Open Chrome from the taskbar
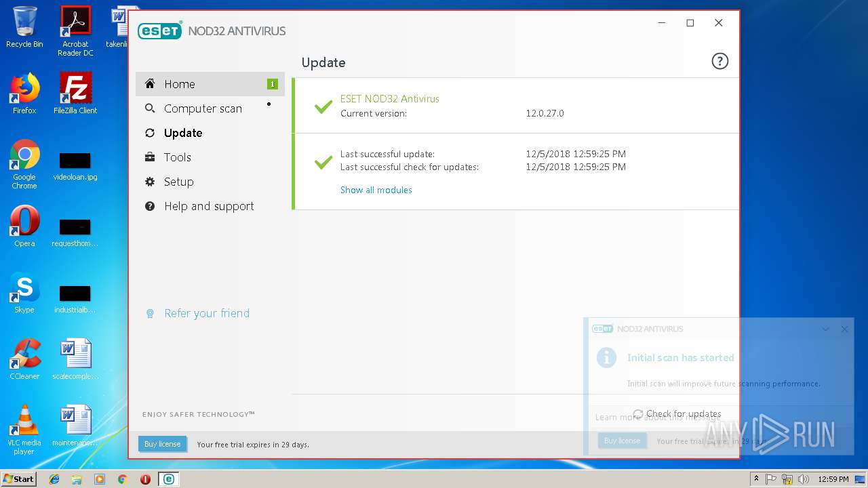Viewport: 868px width, 488px height. (x=122, y=479)
